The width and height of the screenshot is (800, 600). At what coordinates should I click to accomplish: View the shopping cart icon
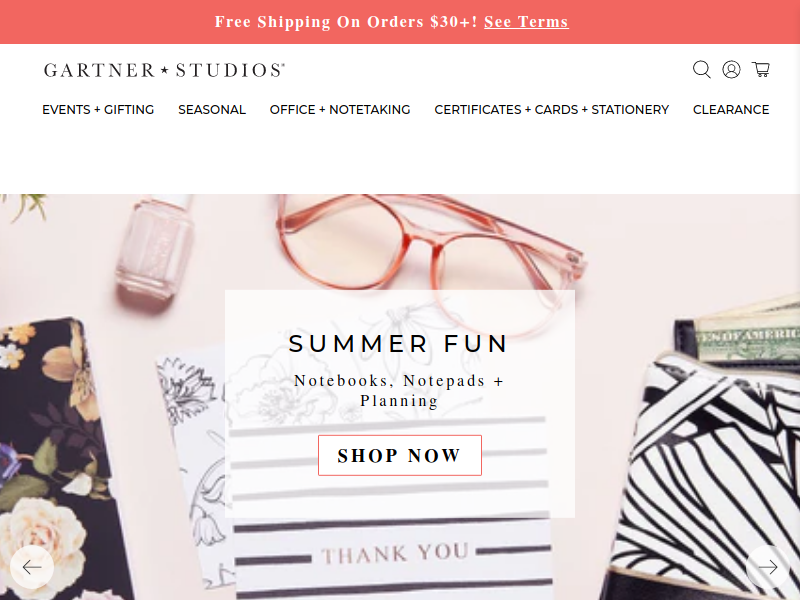[761, 69]
